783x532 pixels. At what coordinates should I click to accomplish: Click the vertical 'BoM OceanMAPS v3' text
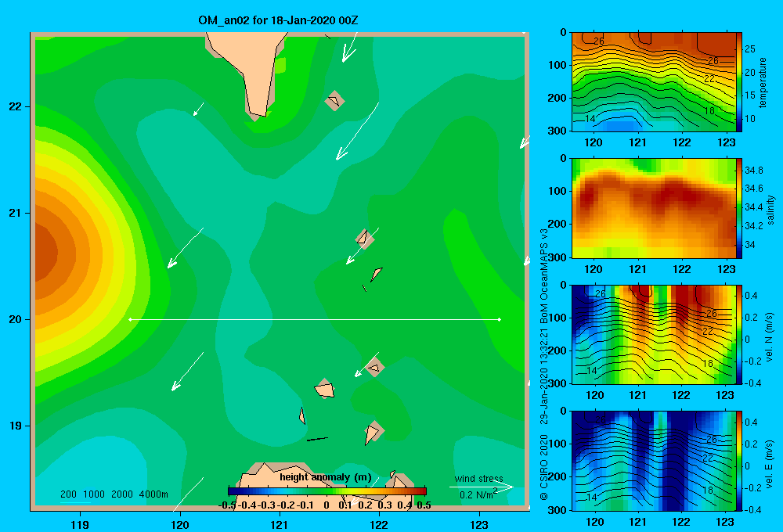(x=544, y=276)
